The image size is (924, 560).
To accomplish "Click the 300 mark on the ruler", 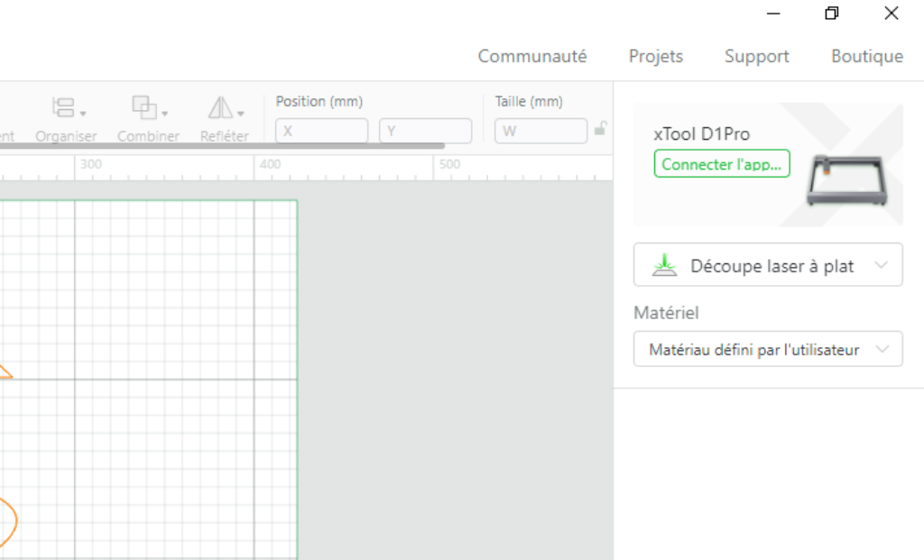I will (x=91, y=164).
